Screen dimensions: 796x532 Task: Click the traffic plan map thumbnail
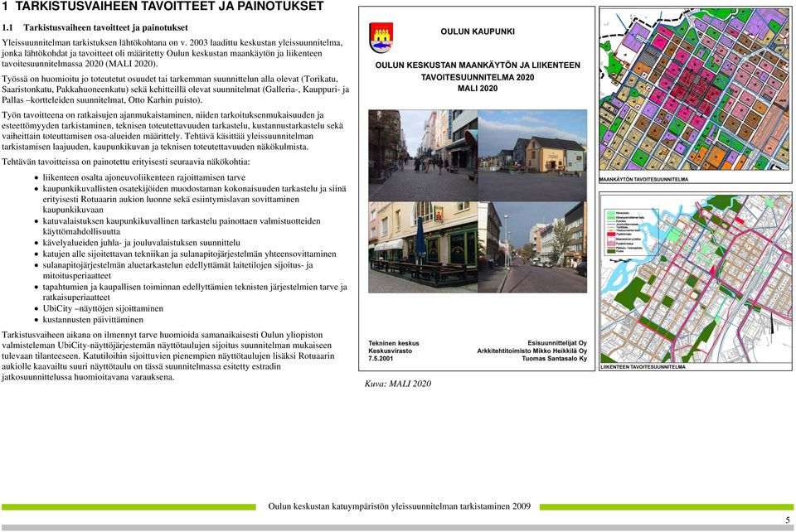tap(696, 278)
